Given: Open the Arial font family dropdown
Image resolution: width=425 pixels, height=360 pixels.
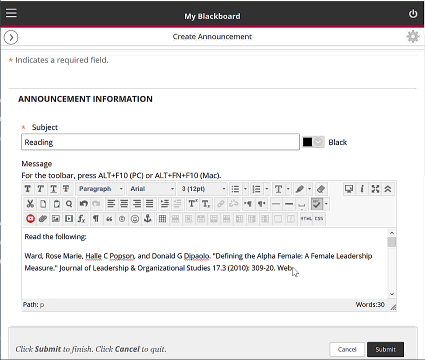Looking at the screenshot, I should [152, 189].
